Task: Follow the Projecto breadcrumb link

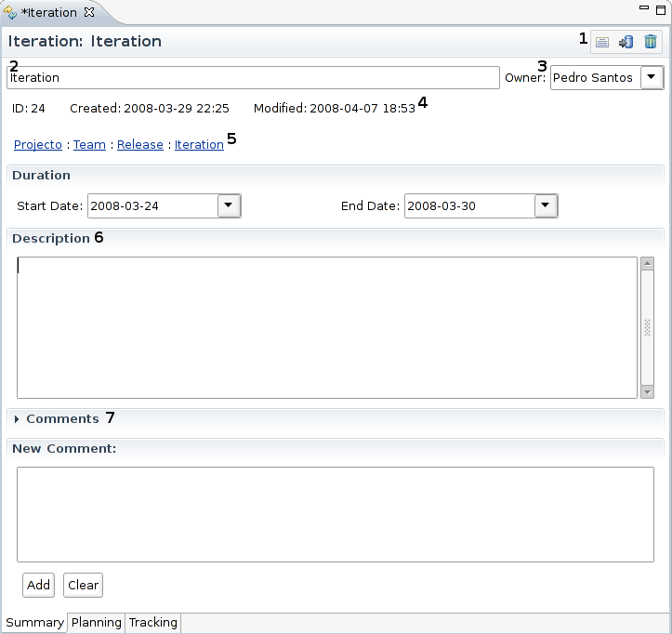Action: click(38, 145)
